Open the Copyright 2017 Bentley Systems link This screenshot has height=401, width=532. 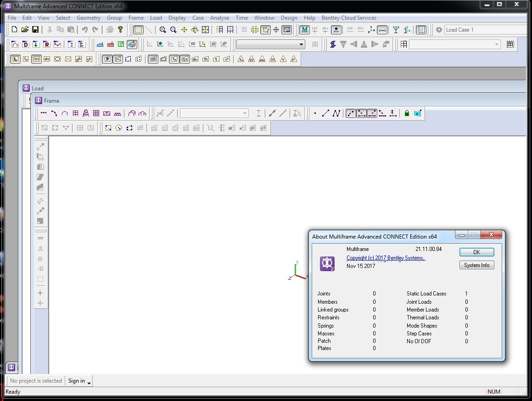386,258
